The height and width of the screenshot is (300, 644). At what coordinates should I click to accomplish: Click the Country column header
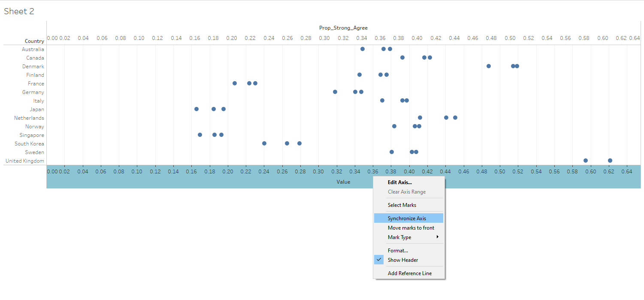coord(34,41)
